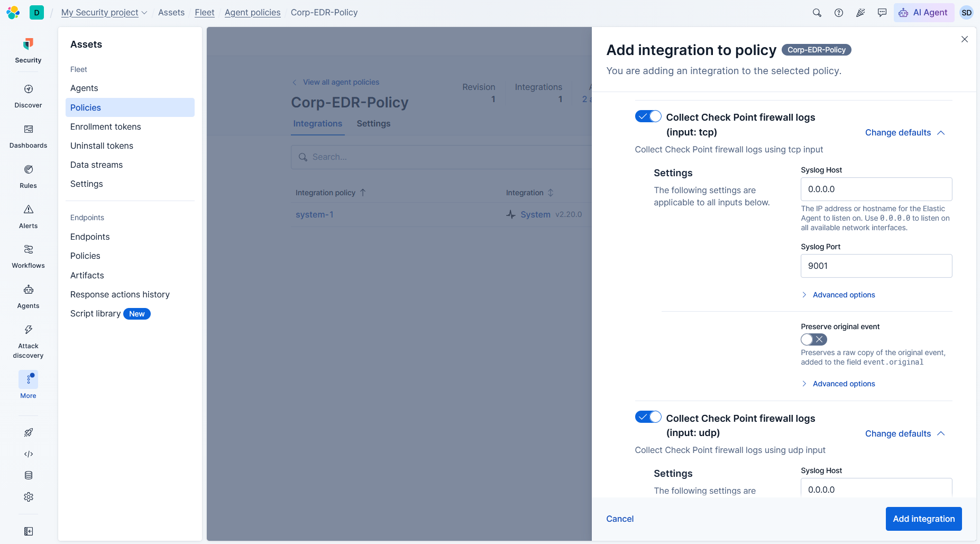980x544 pixels.
Task: Click the rocket launch icon
Action: 29,432
